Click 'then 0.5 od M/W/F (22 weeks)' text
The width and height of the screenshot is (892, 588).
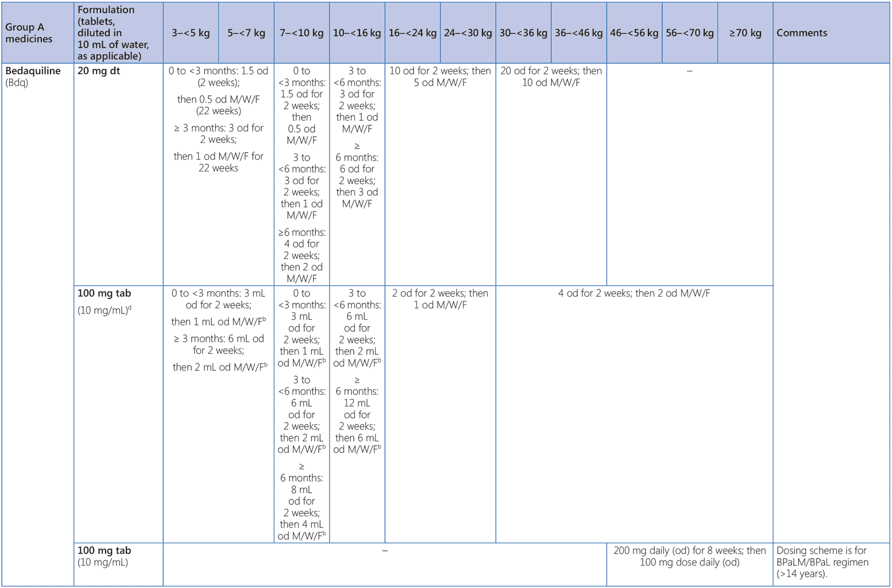click(x=218, y=105)
